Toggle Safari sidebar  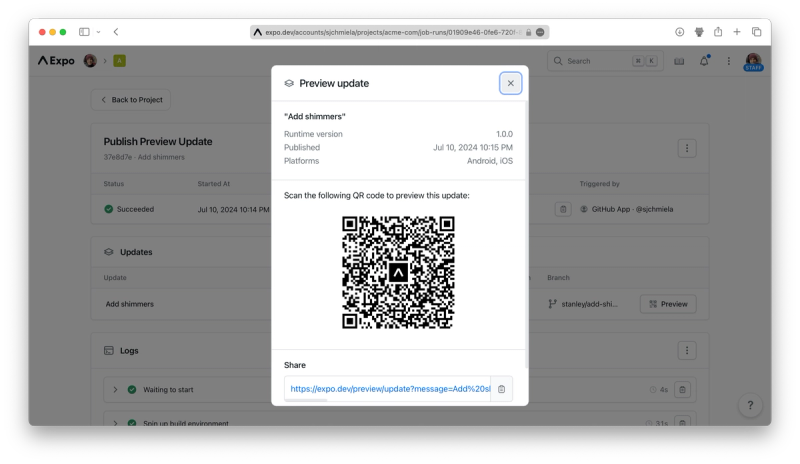coord(84,32)
